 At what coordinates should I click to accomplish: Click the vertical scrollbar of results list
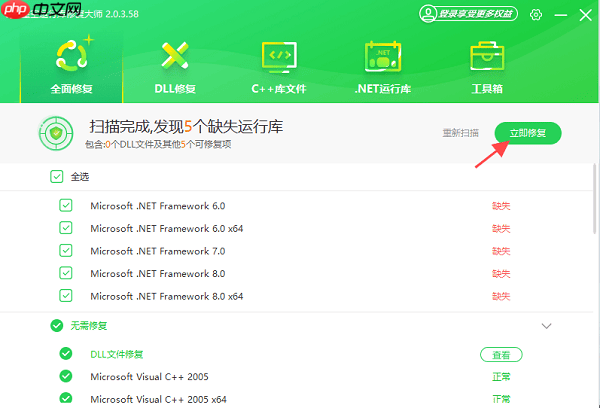coord(594,199)
